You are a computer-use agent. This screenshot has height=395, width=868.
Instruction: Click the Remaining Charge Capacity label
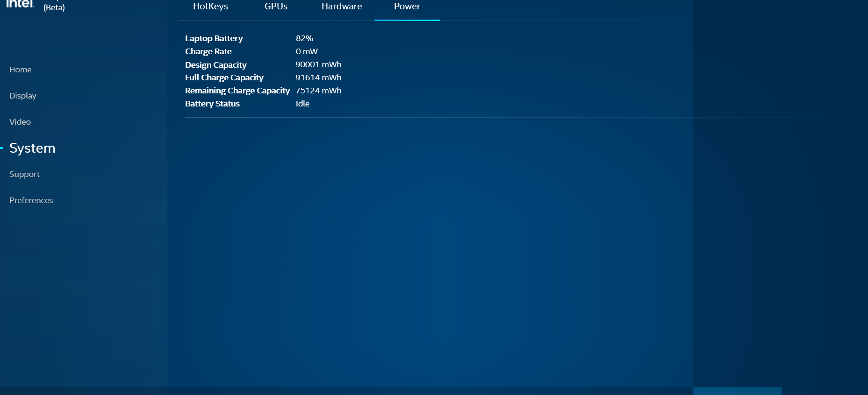(x=237, y=91)
